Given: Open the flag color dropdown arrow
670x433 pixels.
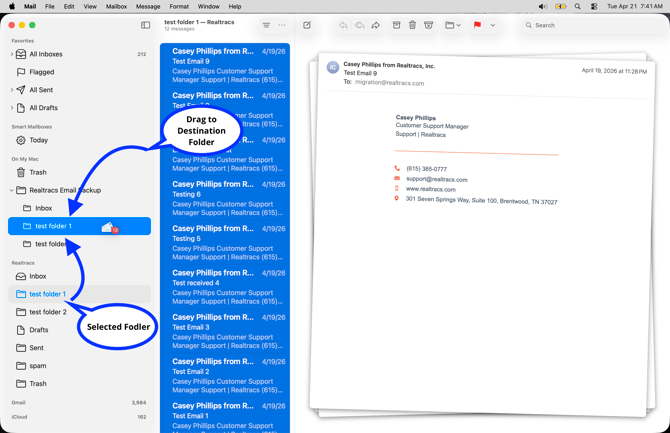Looking at the screenshot, I should (x=493, y=25).
